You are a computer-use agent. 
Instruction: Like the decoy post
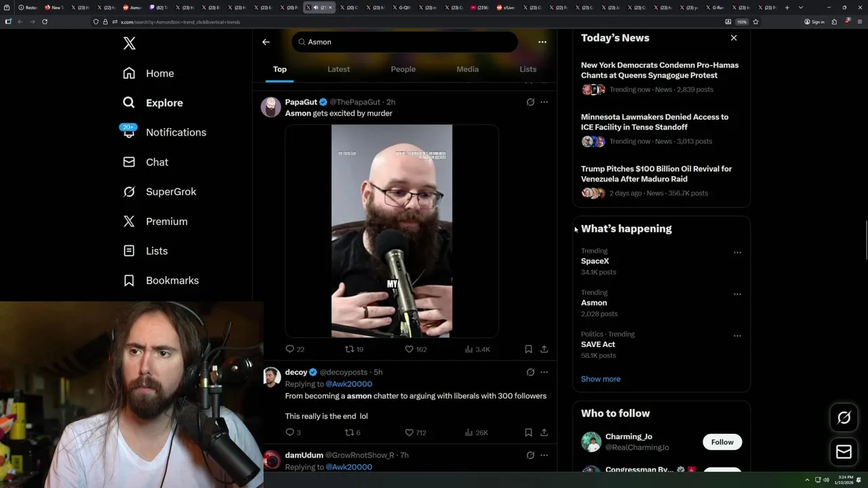click(x=416, y=432)
